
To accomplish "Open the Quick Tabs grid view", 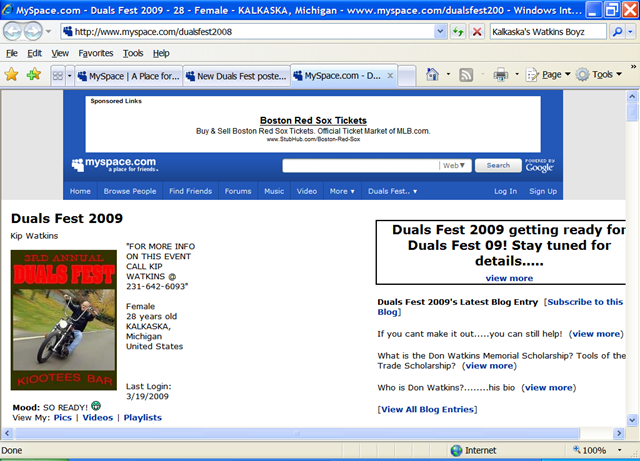I will 57,75.
